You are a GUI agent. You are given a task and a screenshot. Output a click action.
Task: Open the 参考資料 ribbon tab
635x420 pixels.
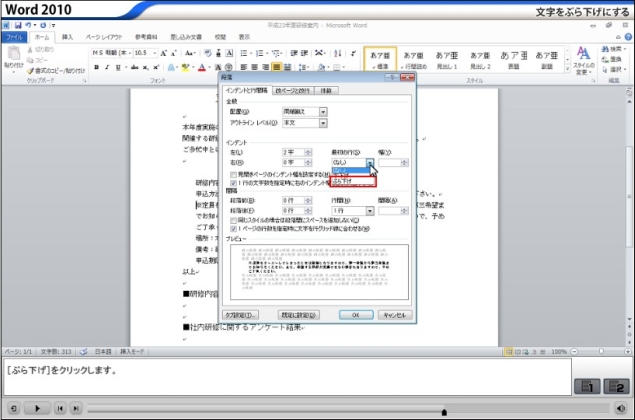coord(146,37)
